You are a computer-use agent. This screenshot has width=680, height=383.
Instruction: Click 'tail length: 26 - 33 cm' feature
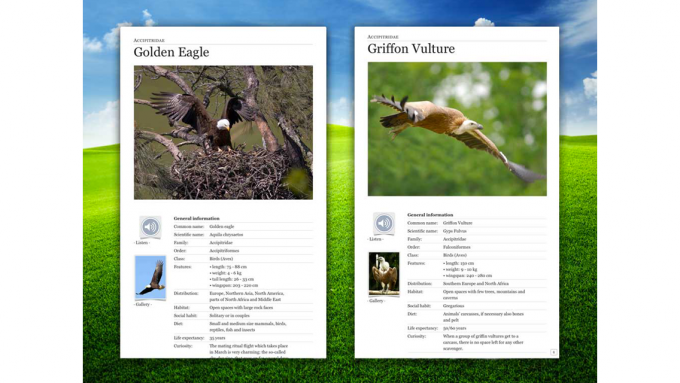point(232,279)
